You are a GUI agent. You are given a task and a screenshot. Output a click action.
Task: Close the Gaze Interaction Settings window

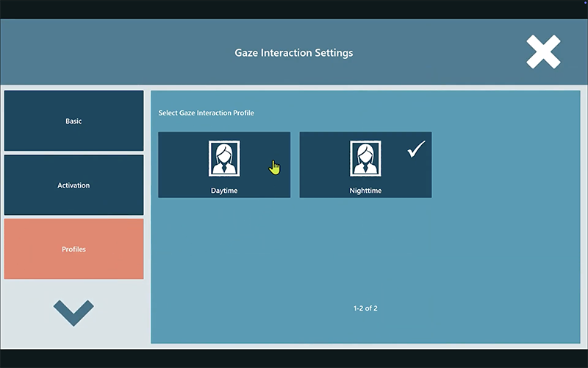(x=543, y=53)
